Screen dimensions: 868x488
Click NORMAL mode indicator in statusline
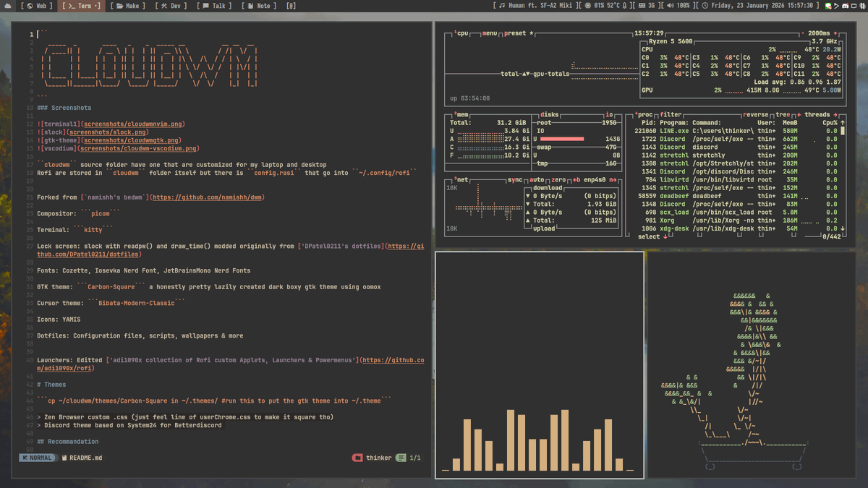[38, 458]
